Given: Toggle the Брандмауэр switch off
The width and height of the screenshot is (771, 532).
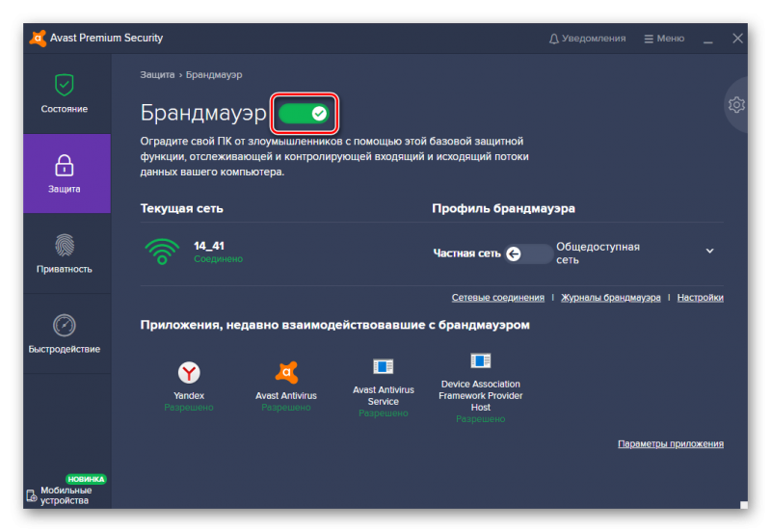Looking at the screenshot, I should point(304,114).
